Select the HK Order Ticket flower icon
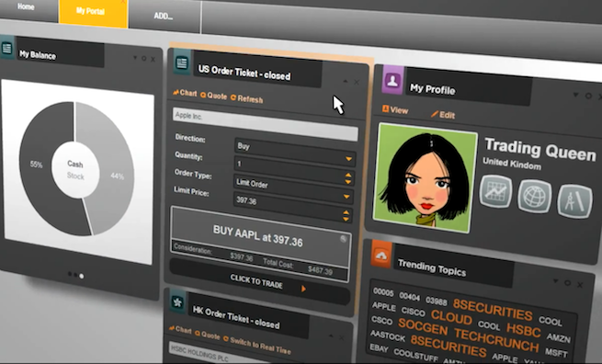The width and height of the screenshot is (602, 364). 177,302
